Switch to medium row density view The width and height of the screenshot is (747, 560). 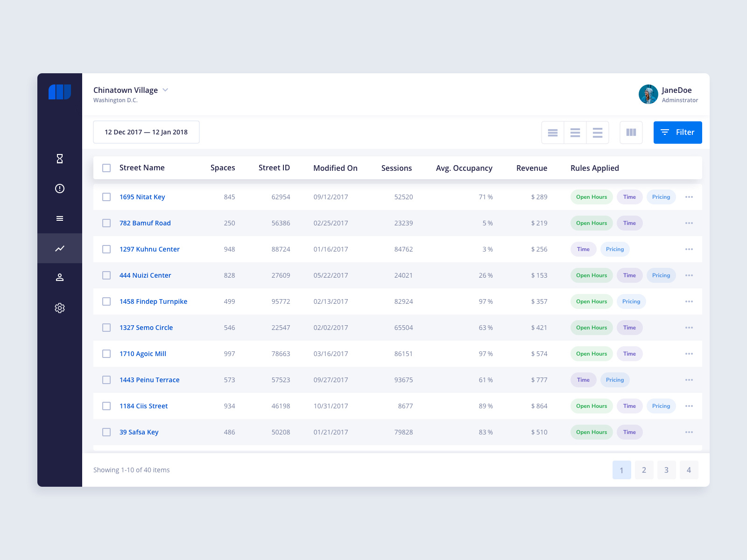pos(575,133)
